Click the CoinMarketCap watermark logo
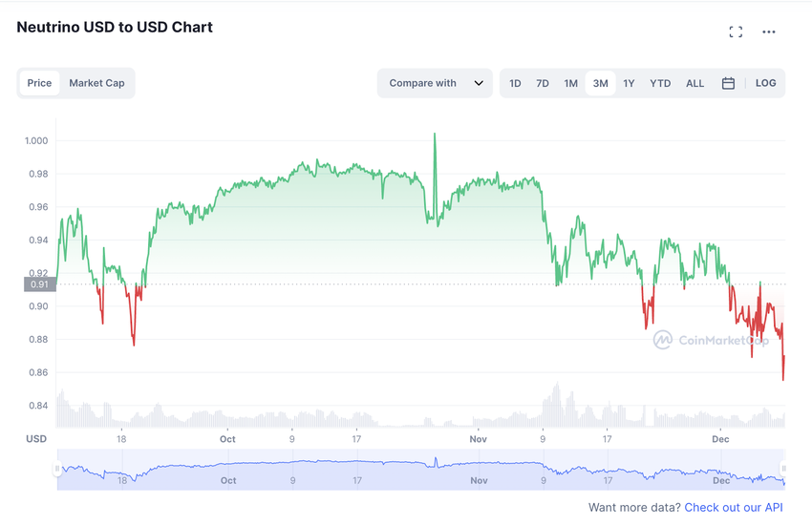Viewport: 812px width, 525px height. tap(711, 340)
